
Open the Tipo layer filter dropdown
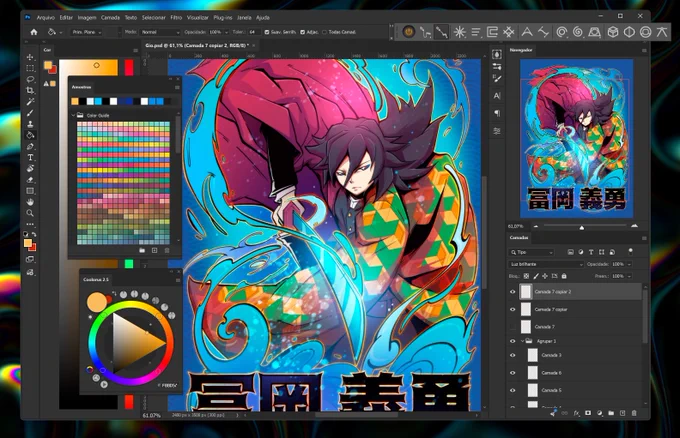[531, 252]
